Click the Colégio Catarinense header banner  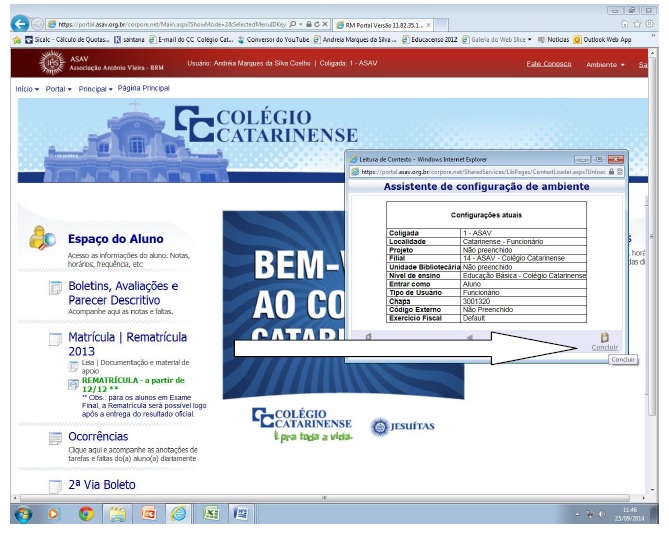[x=332, y=140]
